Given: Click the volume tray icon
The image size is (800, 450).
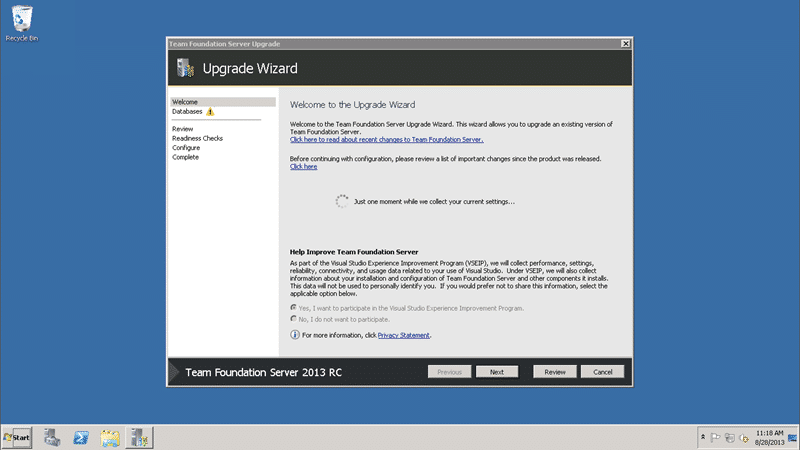Looking at the screenshot, I should (744, 438).
